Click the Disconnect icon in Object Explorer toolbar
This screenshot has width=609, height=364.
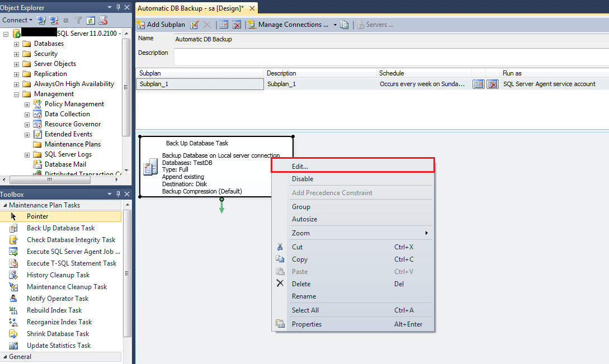click(54, 20)
